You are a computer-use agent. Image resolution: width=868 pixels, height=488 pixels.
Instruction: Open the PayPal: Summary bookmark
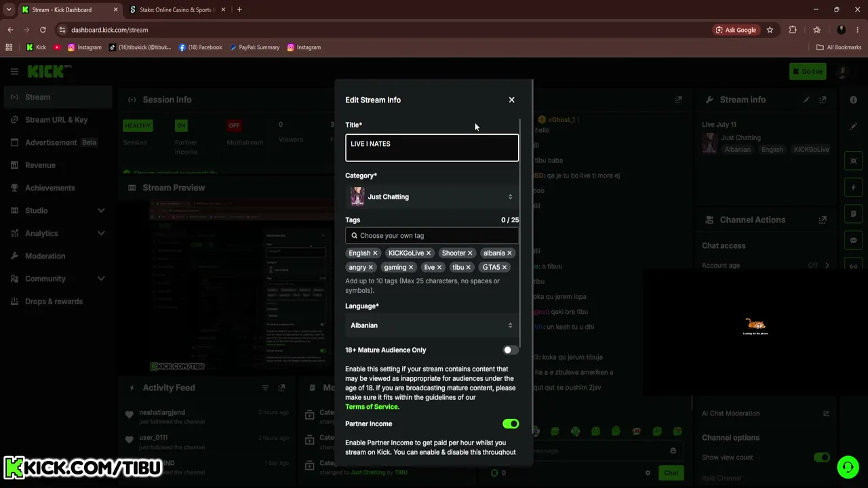click(254, 47)
